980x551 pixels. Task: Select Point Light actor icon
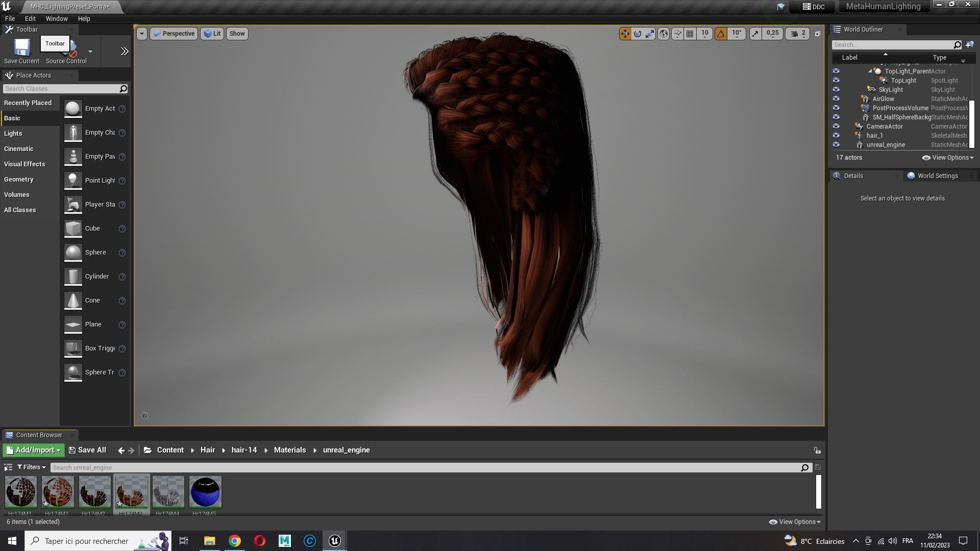(73, 181)
